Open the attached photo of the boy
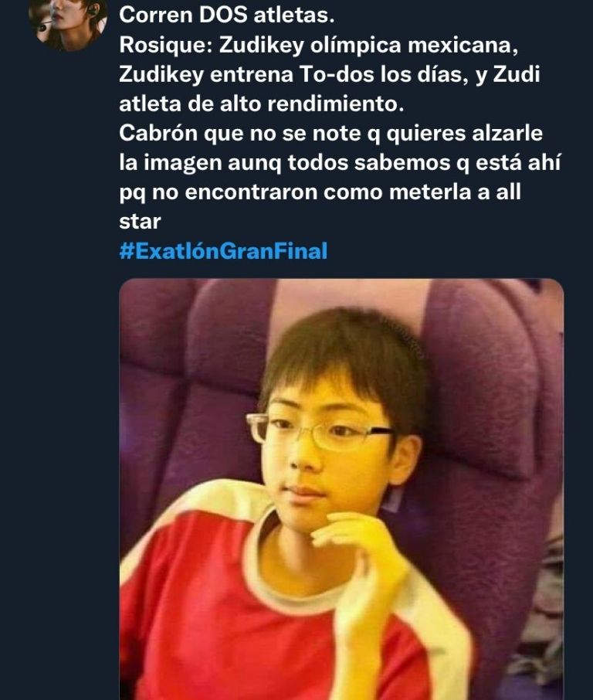The image size is (593, 700). click(341, 489)
